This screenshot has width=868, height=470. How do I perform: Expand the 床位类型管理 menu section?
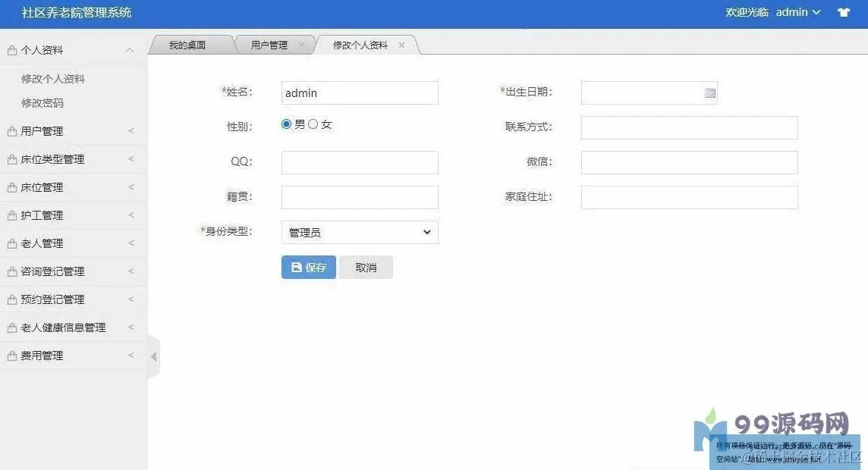131,158
